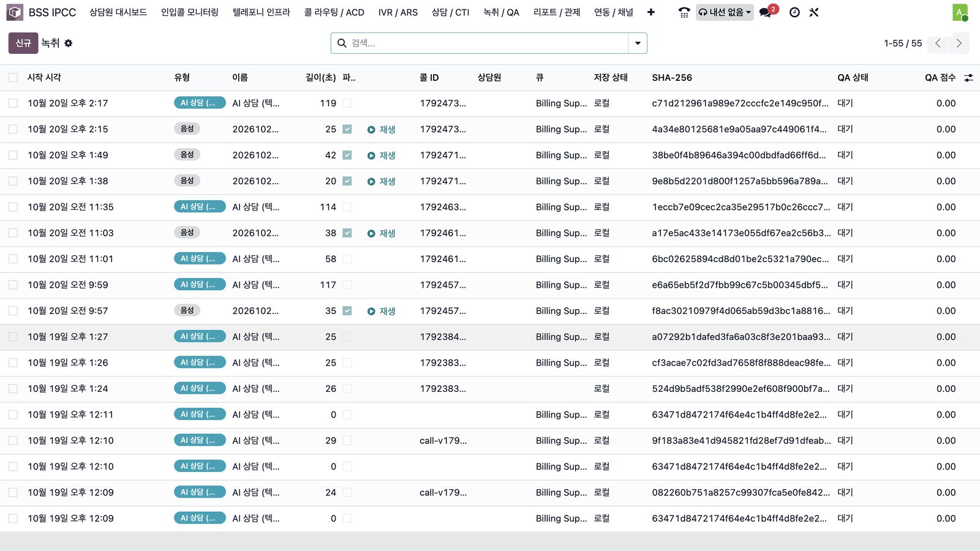This screenshot has width=980, height=551.
Task: Tick the checkbox for 10월 19일 오후 1:27 row
Action: pyautogui.click(x=13, y=337)
